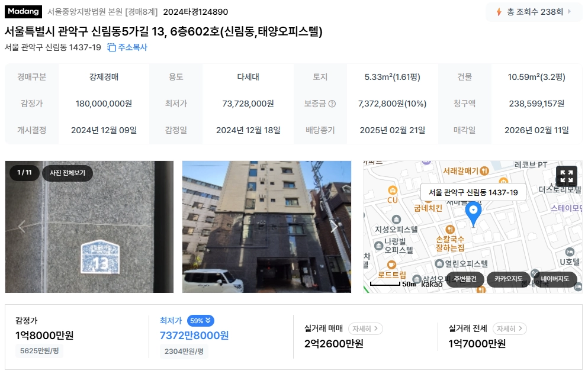The image size is (588, 374).
Task: Open the 총 조회수 238회 details
Action: 534,12
